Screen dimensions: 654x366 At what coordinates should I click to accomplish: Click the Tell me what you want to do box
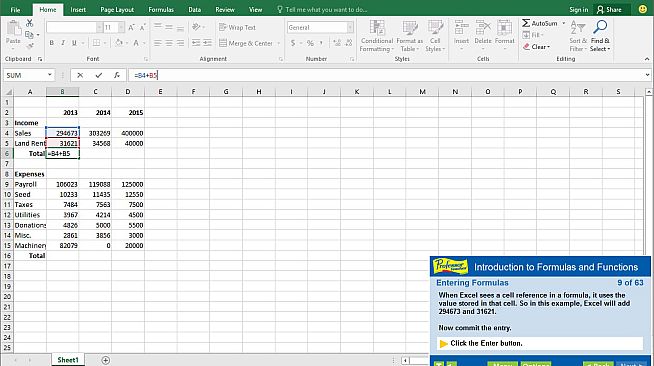coord(322,10)
